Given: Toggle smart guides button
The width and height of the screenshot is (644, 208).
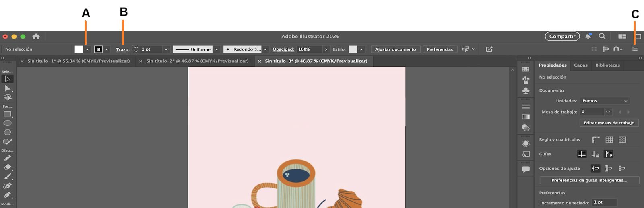Looking at the screenshot, I should (609, 154).
